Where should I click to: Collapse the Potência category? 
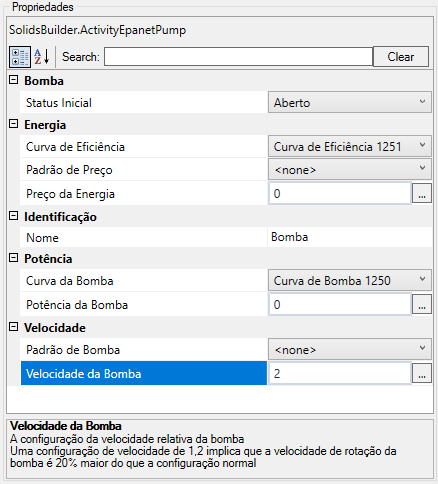tap(13, 258)
